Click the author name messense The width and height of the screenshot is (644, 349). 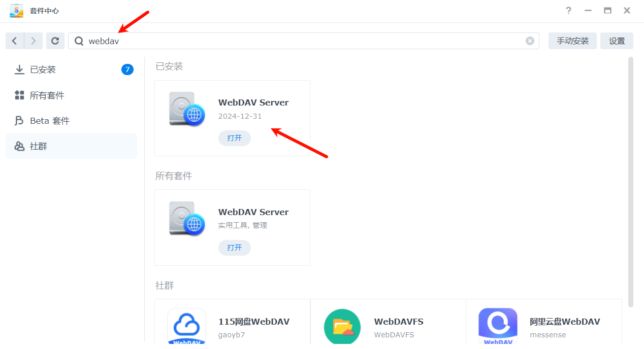548,335
